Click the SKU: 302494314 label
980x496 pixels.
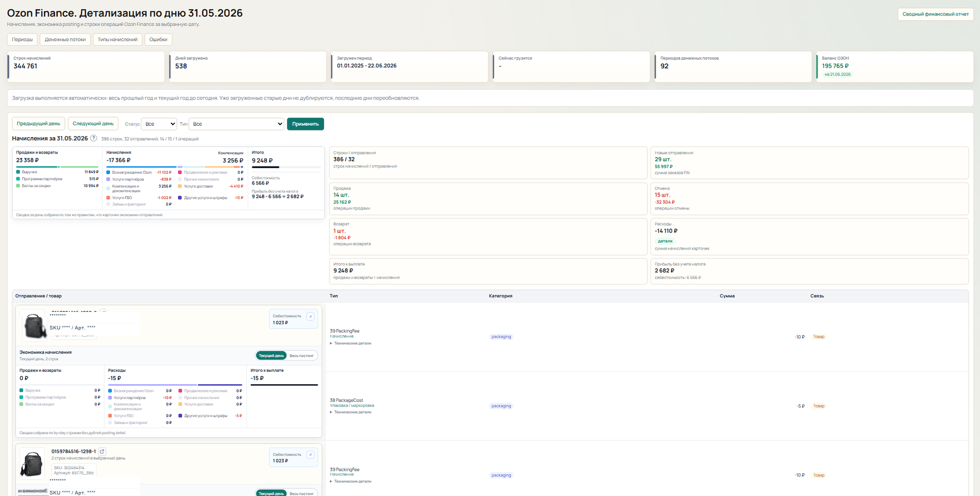click(x=69, y=468)
